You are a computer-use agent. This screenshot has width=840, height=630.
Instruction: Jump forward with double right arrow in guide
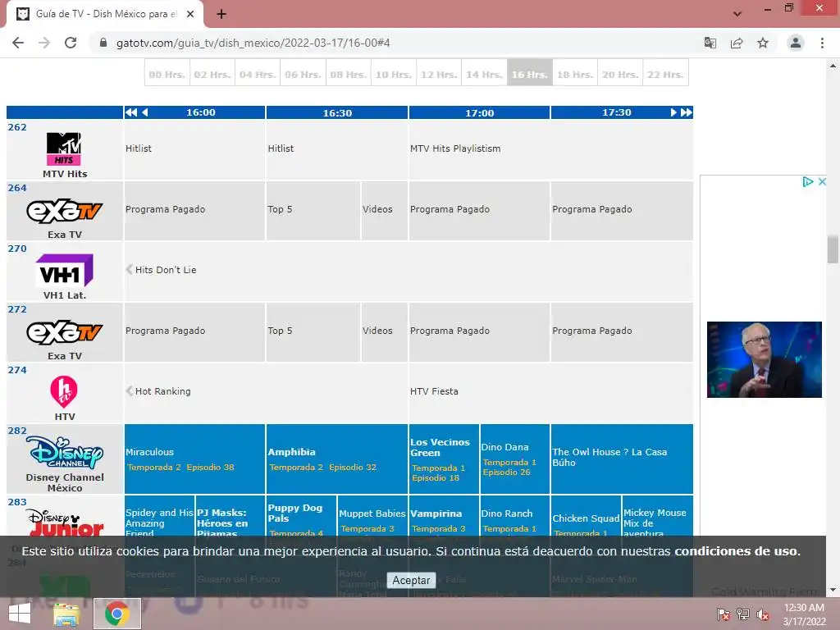pos(687,112)
